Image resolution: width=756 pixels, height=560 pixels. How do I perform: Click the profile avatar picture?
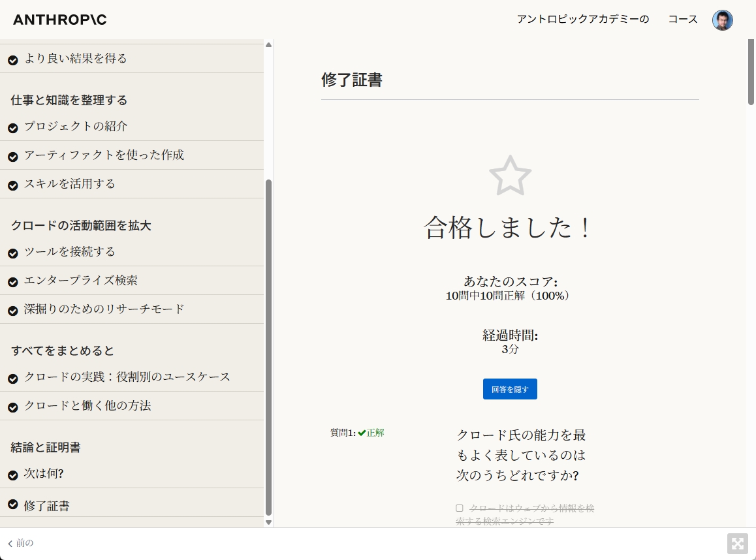[723, 20]
